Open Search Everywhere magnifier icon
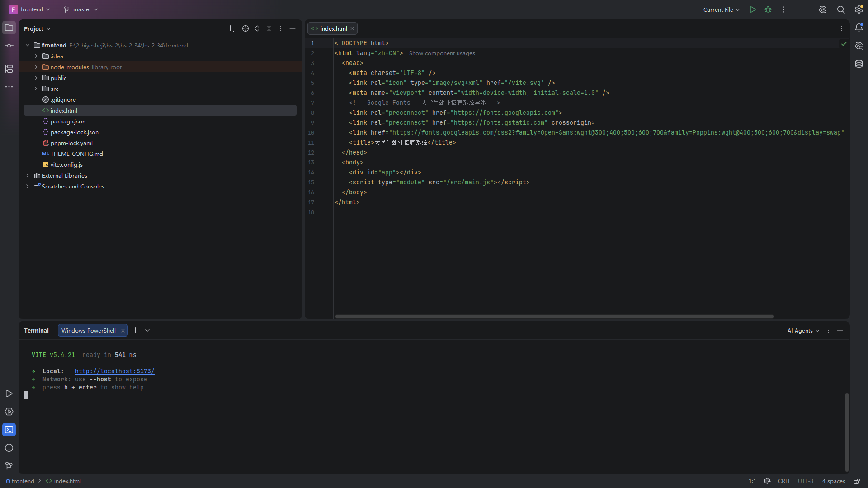This screenshot has width=868, height=488. click(841, 9)
